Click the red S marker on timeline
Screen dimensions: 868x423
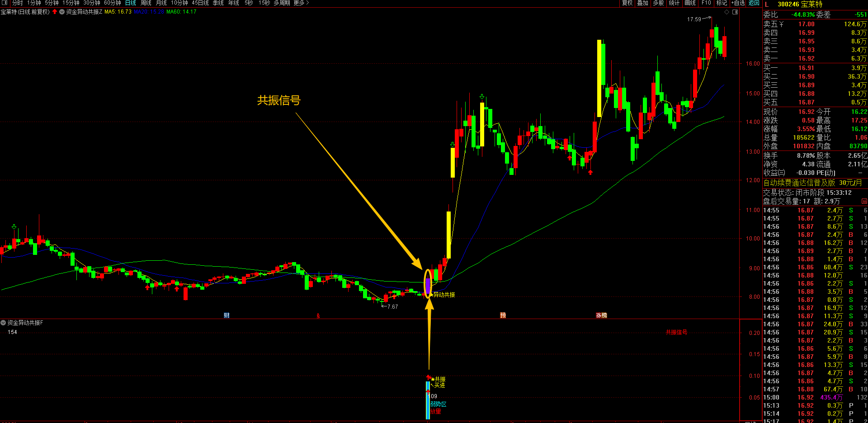(x=318, y=315)
